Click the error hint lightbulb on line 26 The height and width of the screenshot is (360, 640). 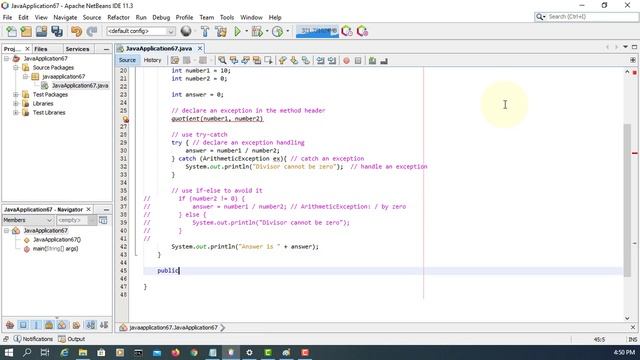[125, 119]
